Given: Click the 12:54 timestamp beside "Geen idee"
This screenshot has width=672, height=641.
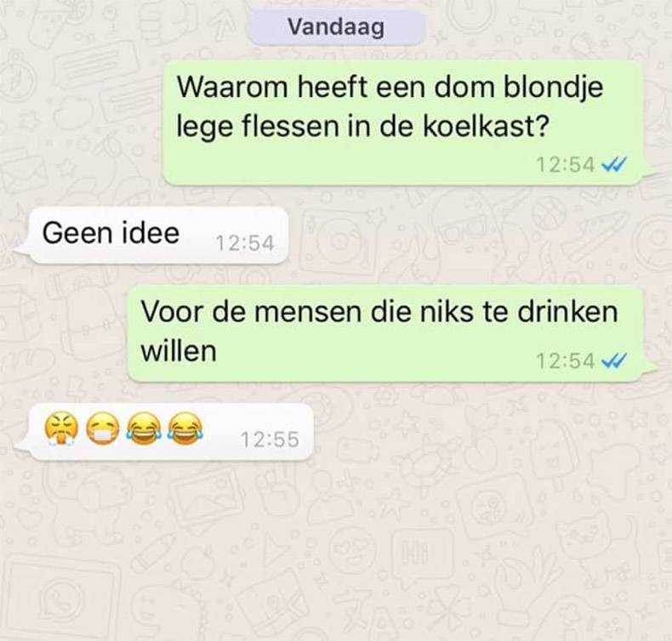Looking at the screenshot, I should [245, 244].
